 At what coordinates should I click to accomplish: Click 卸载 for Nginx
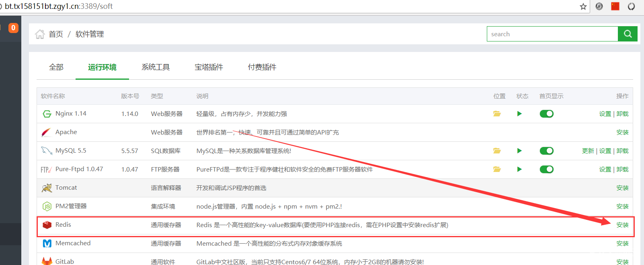pyautogui.click(x=622, y=114)
